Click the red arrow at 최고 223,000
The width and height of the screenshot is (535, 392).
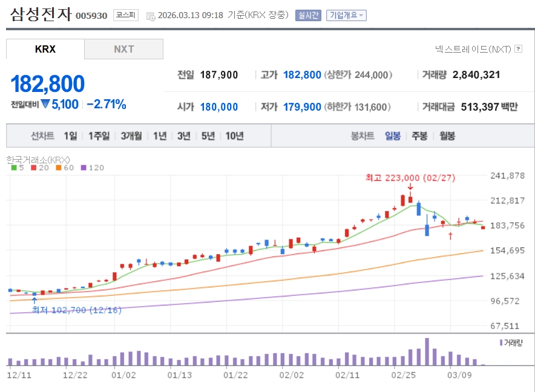[x=410, y=188]
